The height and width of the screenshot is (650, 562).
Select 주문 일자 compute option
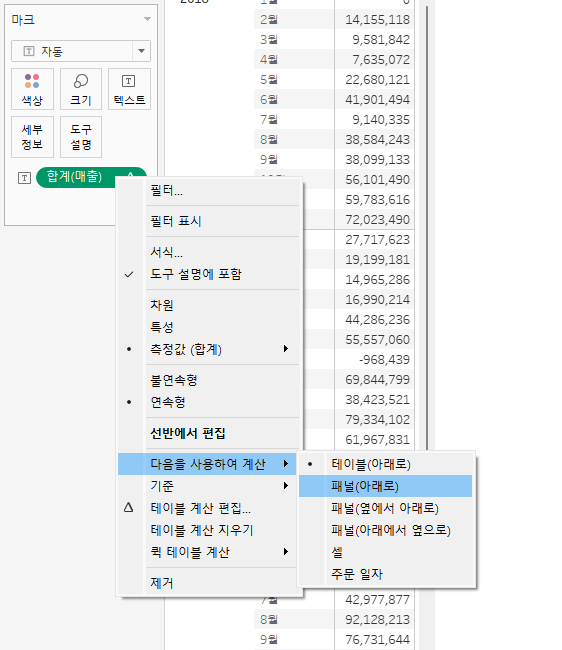(x=386, y=574)
